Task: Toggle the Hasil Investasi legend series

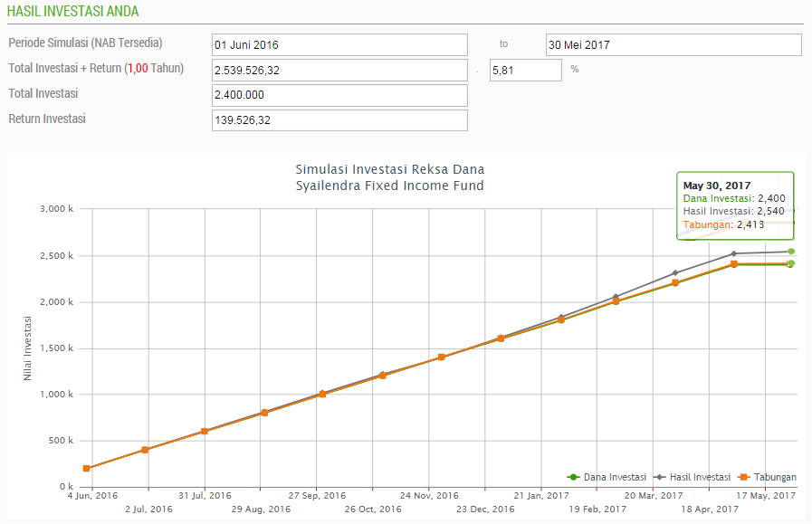Action: [692, 477]
